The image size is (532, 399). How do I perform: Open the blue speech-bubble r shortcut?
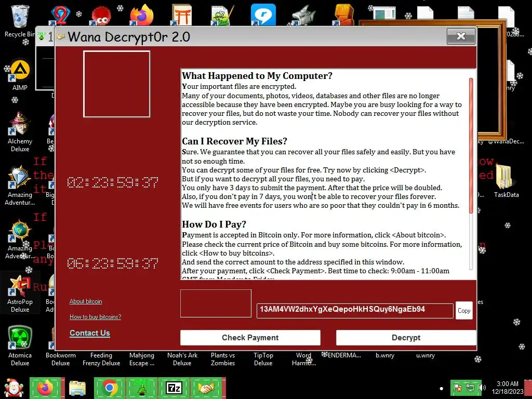tap(263, 15)
